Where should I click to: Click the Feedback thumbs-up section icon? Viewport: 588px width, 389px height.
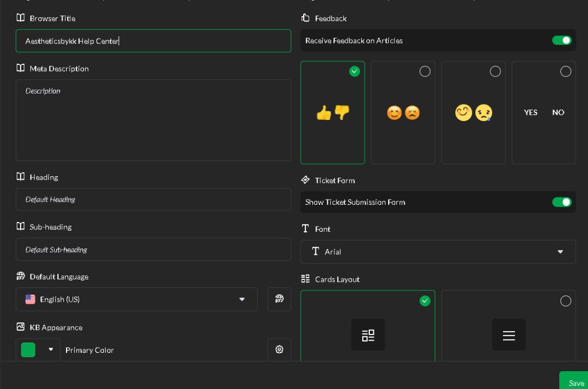click(305, 18)
